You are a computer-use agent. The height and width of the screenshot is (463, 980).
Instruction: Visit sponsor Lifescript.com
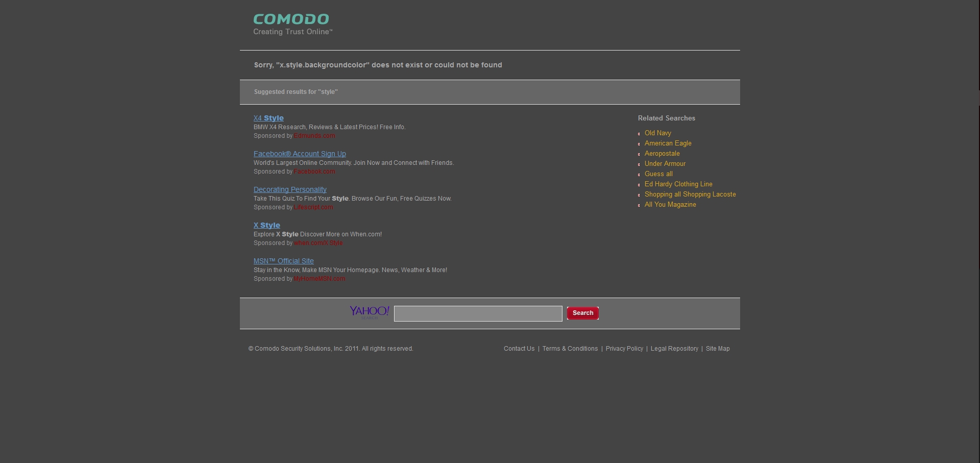coord(313,207)
